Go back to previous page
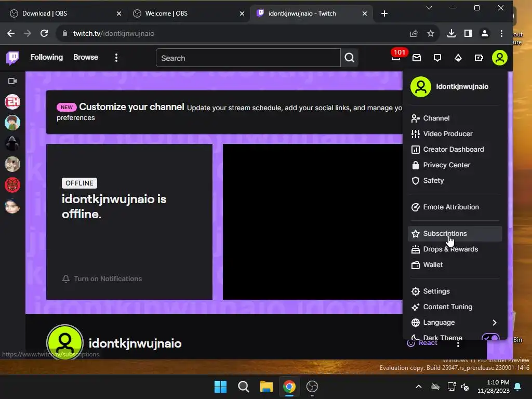This screenshot has height=399, width=532. coord(11,33)
